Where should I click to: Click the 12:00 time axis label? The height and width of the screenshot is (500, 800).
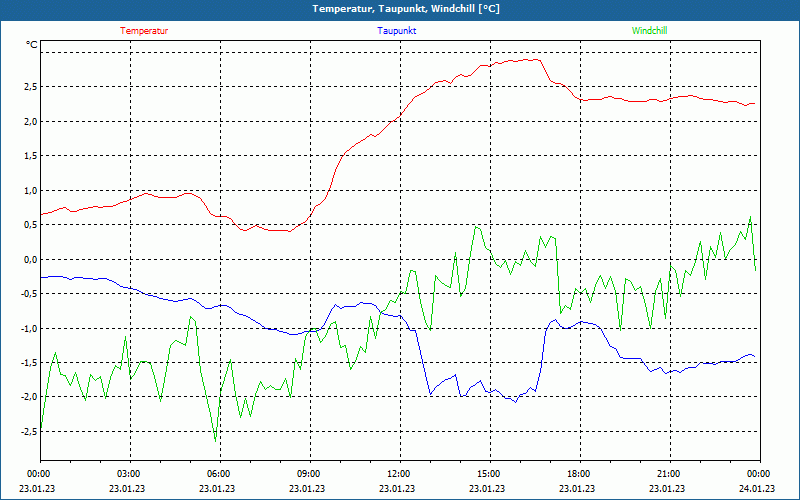click(397, 473)
